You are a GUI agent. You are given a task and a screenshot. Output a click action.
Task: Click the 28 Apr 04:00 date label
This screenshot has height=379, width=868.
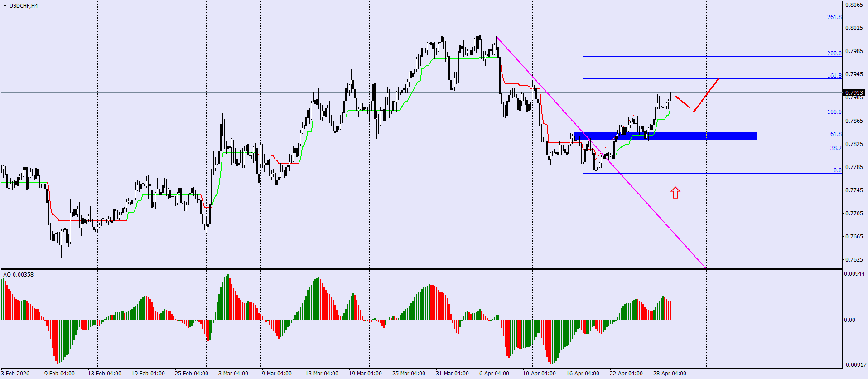tap(670, 374)
